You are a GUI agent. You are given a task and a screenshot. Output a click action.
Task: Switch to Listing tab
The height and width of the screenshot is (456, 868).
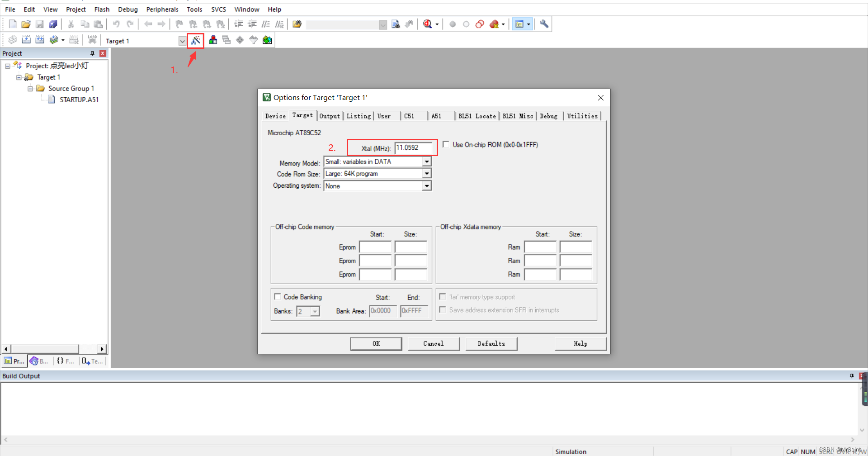click(x=359, y=116)
